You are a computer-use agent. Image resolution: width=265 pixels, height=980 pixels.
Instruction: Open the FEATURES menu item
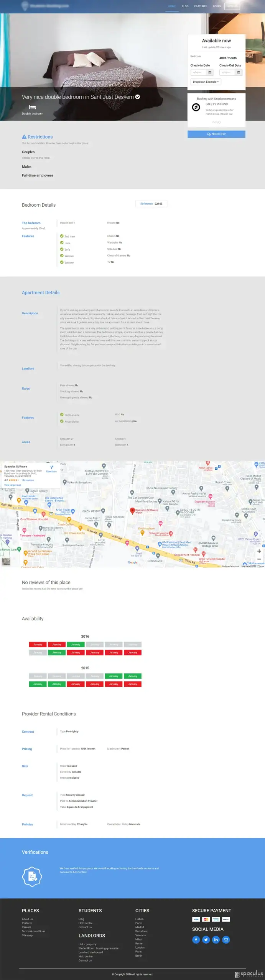[201, 6]
